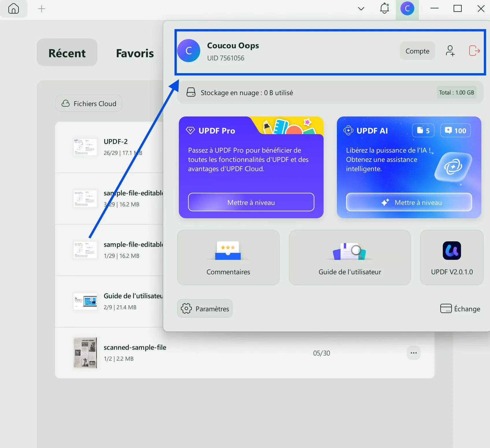Click 1/2 | 2.2 MB file info

pos(119,359)
